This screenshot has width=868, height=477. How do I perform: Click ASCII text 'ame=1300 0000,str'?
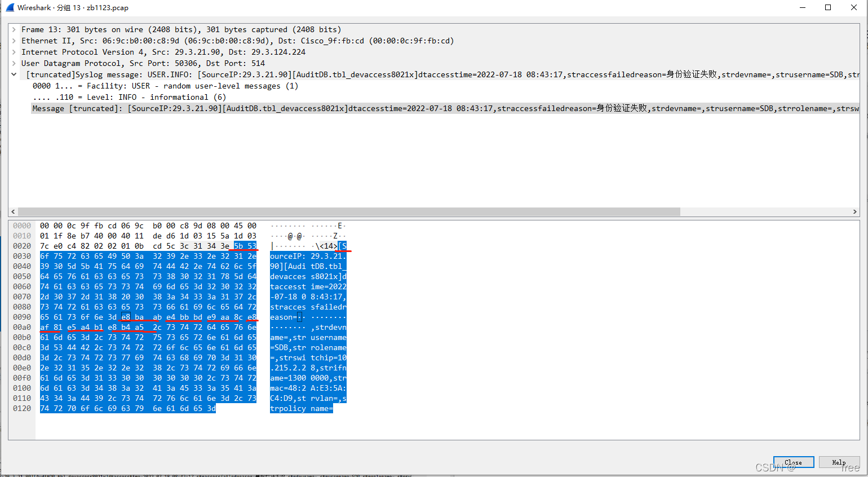pos(308,378)
